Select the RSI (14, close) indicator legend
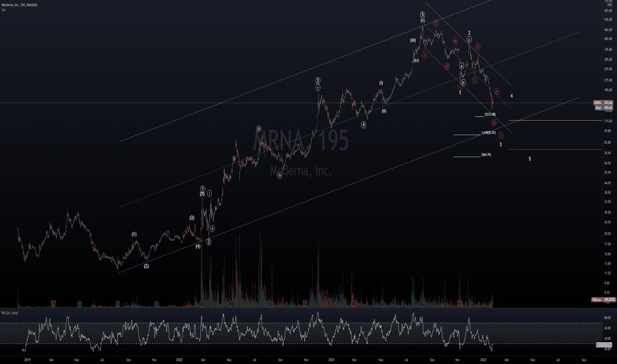 click(x=9, y=313)
